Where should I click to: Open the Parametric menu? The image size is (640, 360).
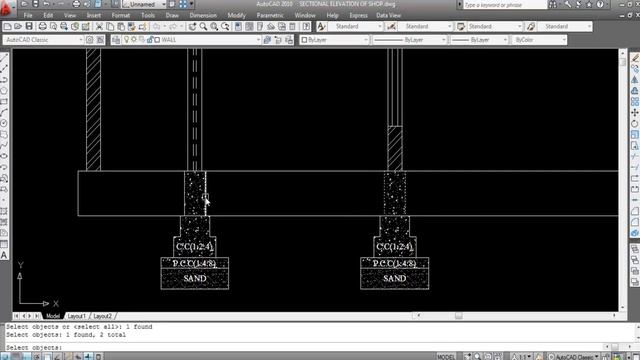coord(270,16)
